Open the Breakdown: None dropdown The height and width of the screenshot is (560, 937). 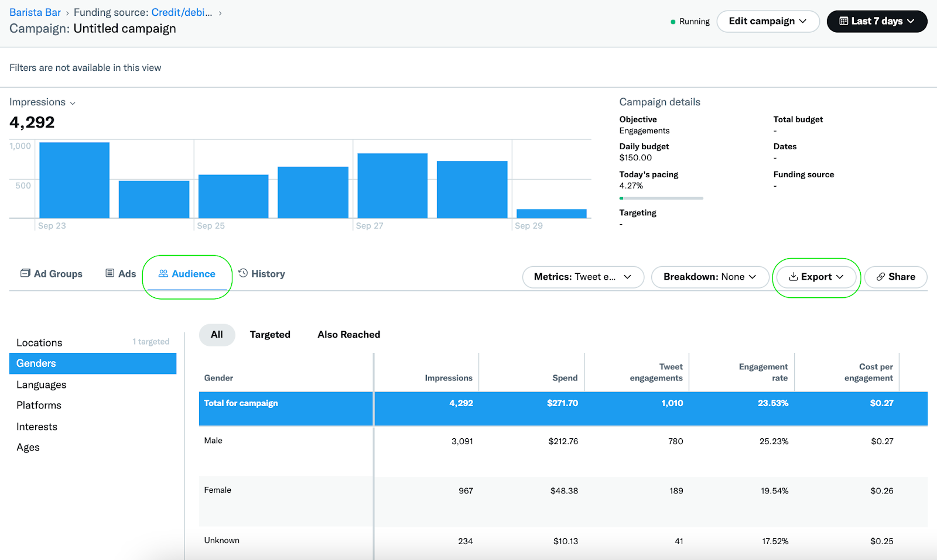[x=710, y=277]
